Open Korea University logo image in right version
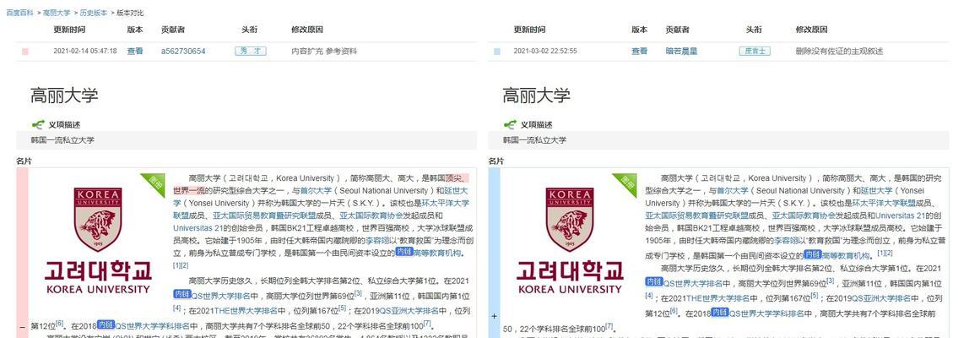Image resolution: width=980 pixels, height=338 pixels. tap(570, 241)
